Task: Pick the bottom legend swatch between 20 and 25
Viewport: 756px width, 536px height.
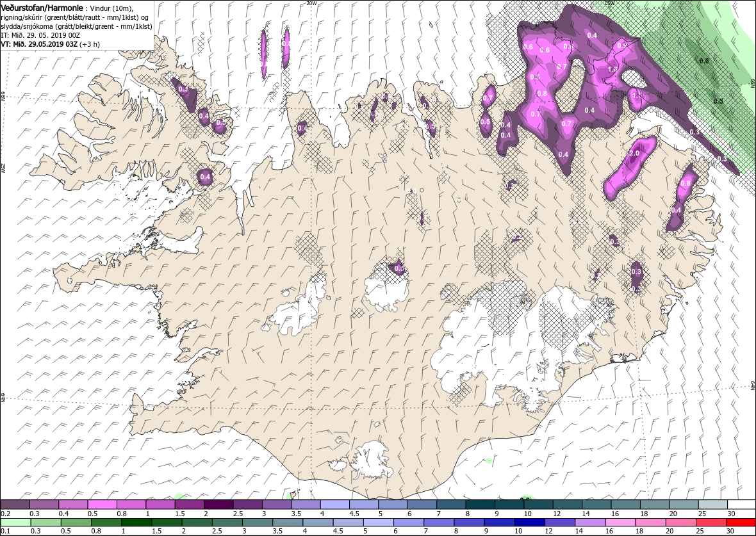Action: (x=680, y=523)
